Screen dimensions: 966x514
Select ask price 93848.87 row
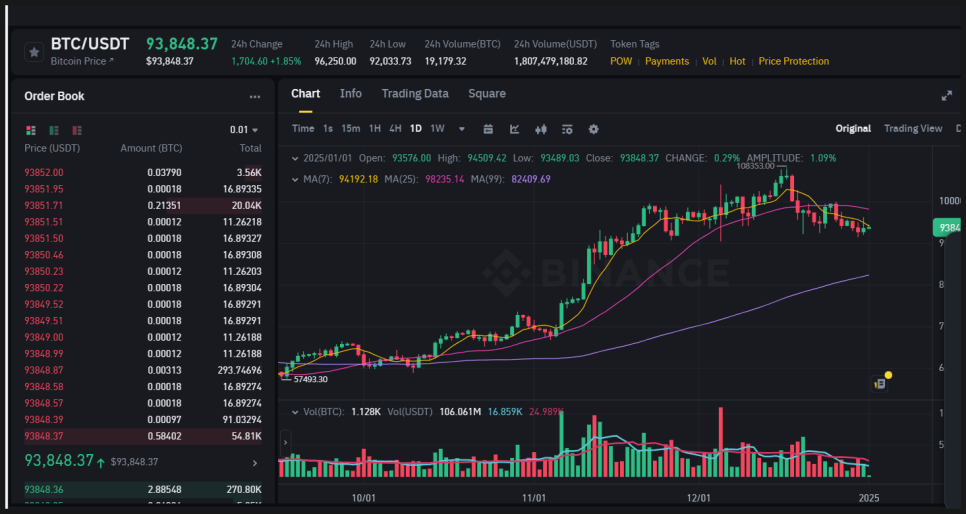click(x=143, y=370)
